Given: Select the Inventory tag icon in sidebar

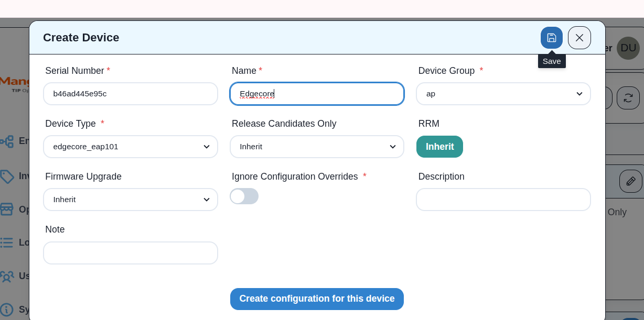Looking at the screenshot, I should pos(7,176).
